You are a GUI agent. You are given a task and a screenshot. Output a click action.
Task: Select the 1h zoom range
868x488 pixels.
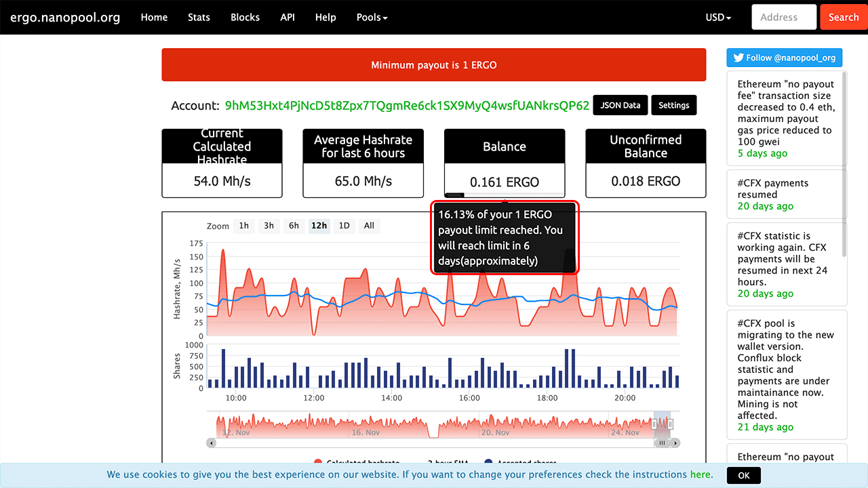tap(244, 226)
